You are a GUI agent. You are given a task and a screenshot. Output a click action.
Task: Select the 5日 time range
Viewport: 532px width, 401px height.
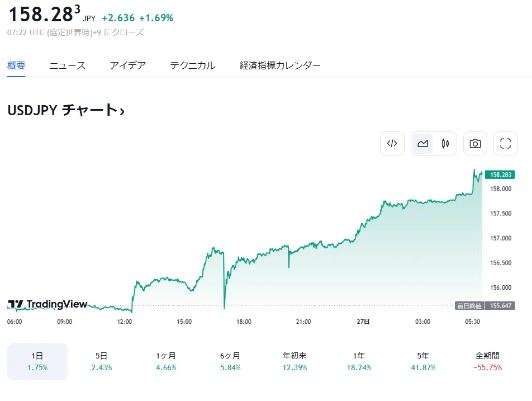pyautogui.click(x=102, y=361)
